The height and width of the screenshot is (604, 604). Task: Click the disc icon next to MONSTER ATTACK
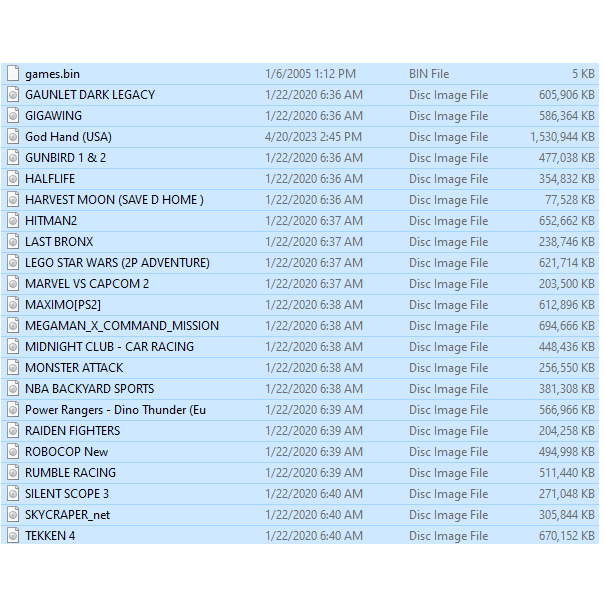pyautogui.click(x=13, y=368)
